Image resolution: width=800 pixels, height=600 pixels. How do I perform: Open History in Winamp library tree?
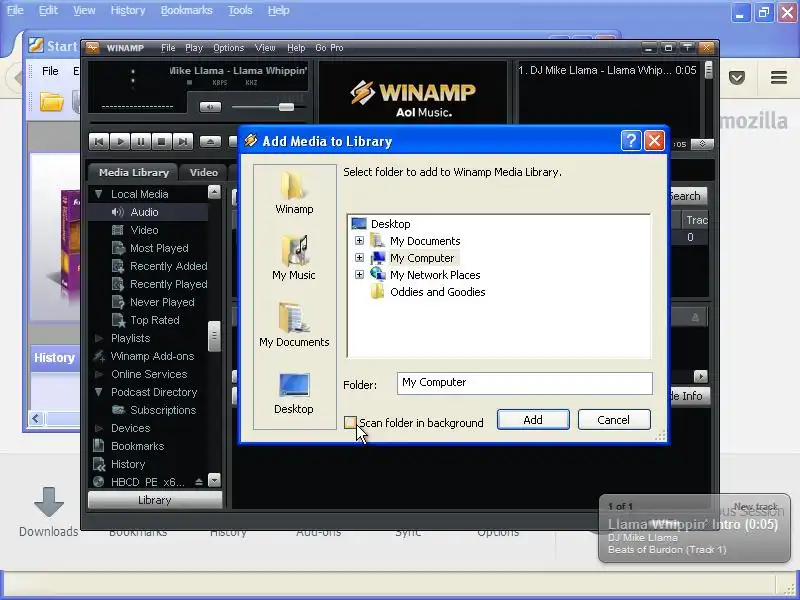point(128,464)
